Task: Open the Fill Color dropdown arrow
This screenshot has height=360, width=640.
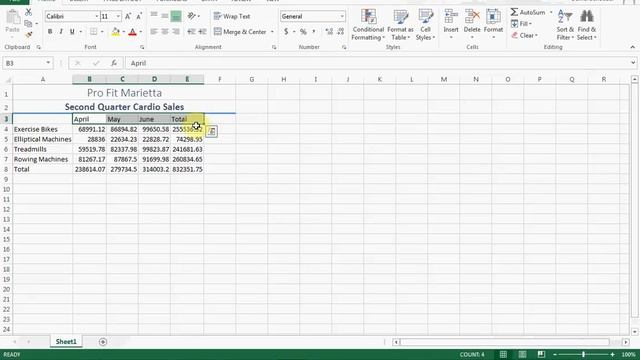Action: (124, 32)
